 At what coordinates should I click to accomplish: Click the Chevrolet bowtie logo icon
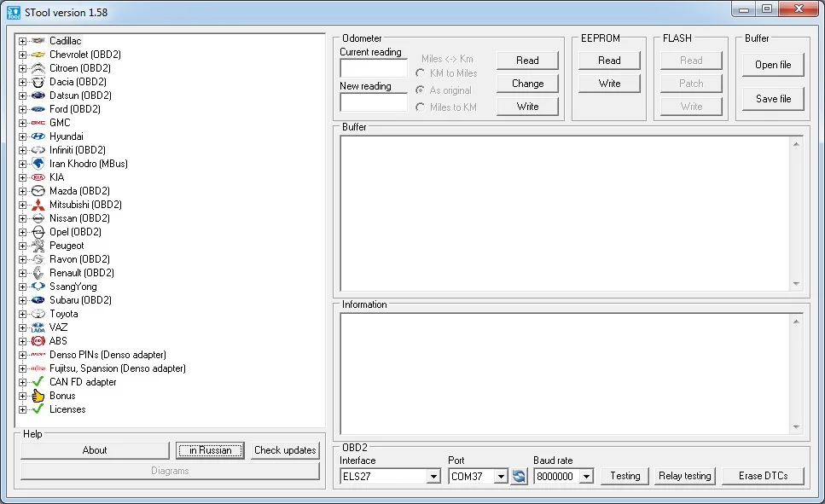click(x=38, y=55)
